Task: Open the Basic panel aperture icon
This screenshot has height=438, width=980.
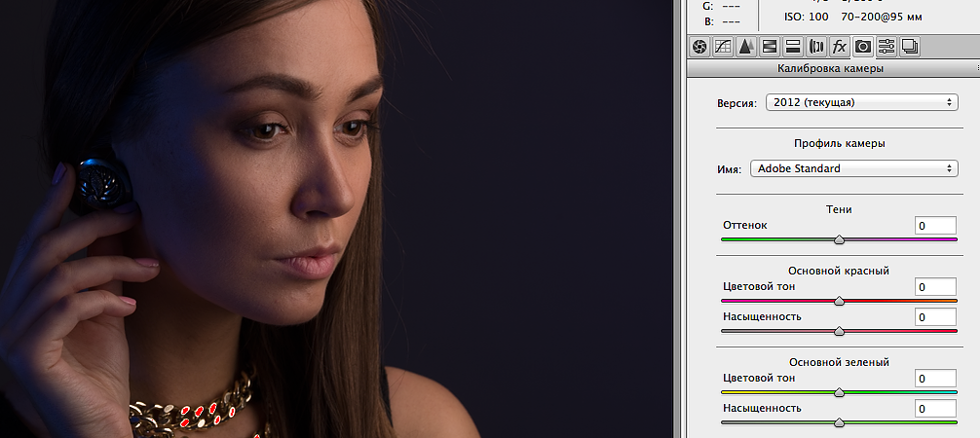Action: [x=700, y=47]
